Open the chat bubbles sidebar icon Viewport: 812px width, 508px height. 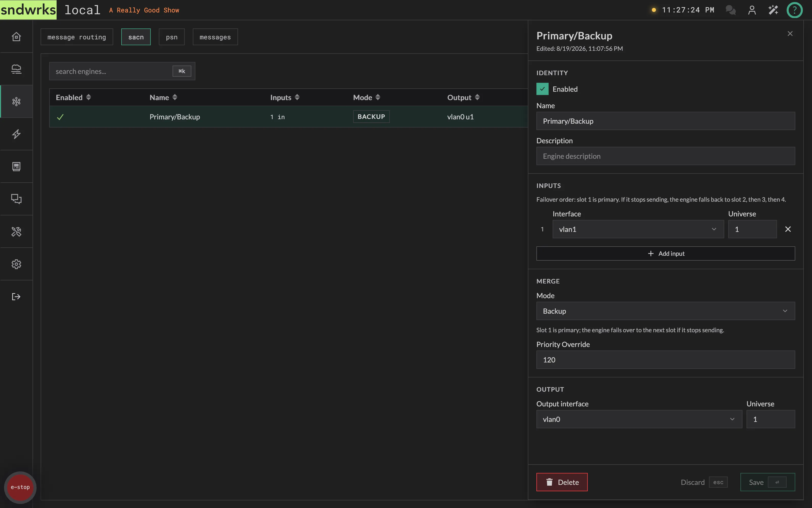[16, 199]
